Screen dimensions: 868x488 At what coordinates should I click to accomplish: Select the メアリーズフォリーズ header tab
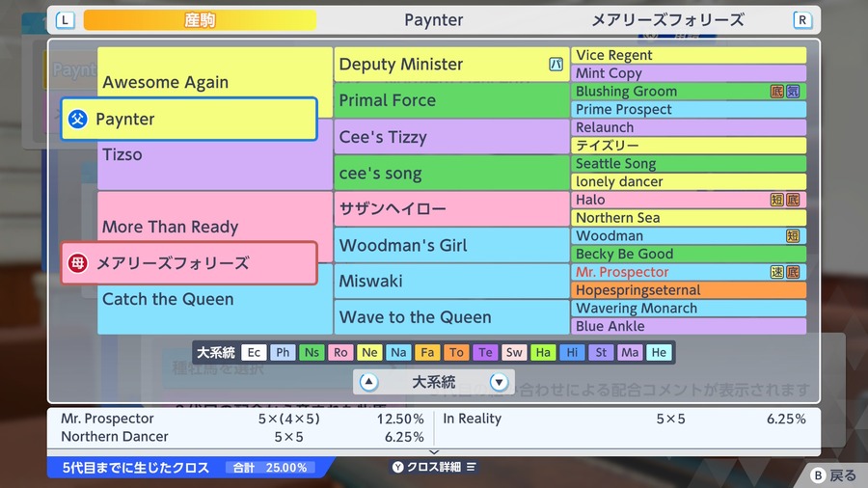pyautogui.click(x=668, y=20)
